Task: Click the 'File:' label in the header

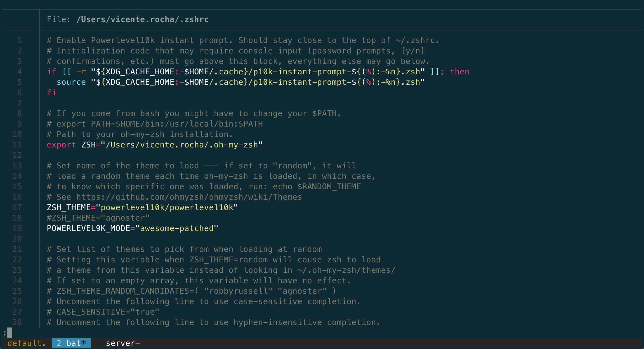Action: coord(59,19)
